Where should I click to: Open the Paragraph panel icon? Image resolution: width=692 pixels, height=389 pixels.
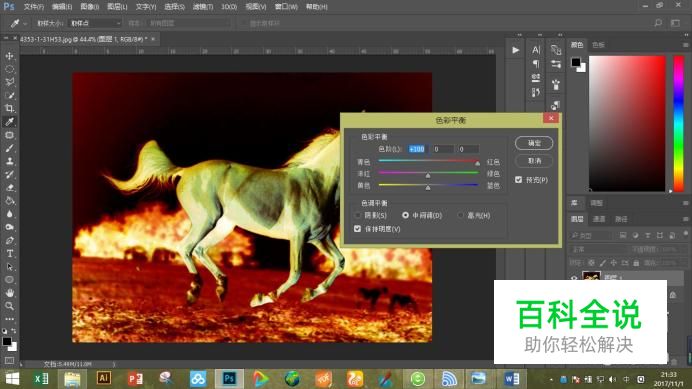point(536,64)
